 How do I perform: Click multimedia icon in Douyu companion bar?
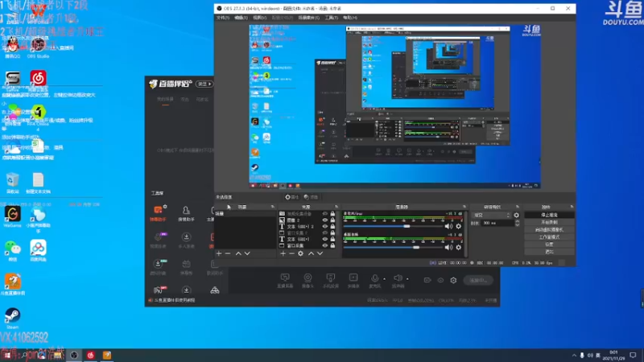[353, 281]
